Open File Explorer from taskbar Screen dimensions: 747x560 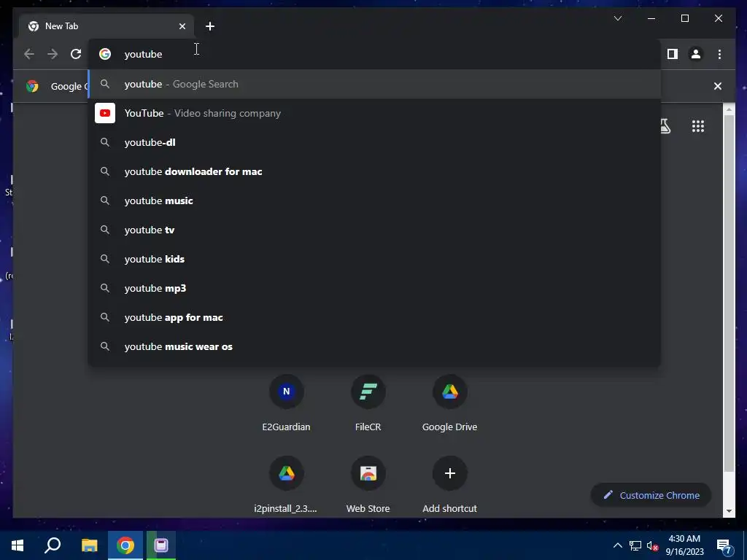click(x=89, y=545)
